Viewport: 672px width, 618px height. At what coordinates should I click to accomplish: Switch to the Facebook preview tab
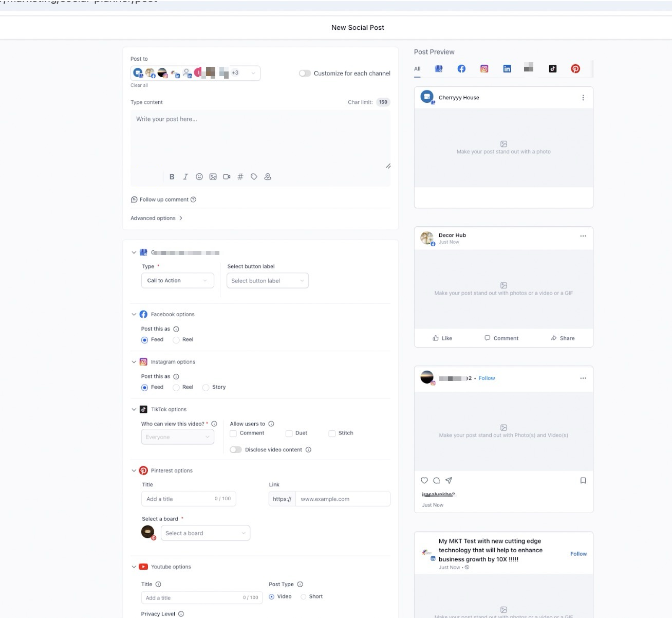pos(461,69)
